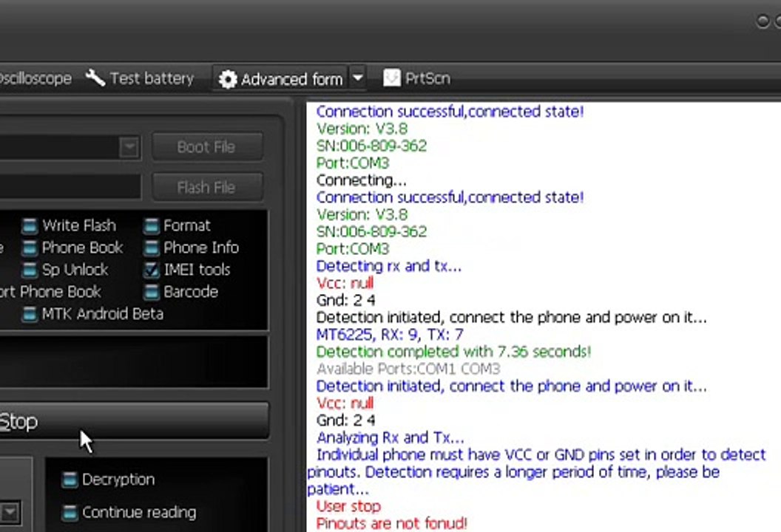The width and height of the screenshot is (781, 532).
Task: Select the Phone Info option
Action: [192, 248]
